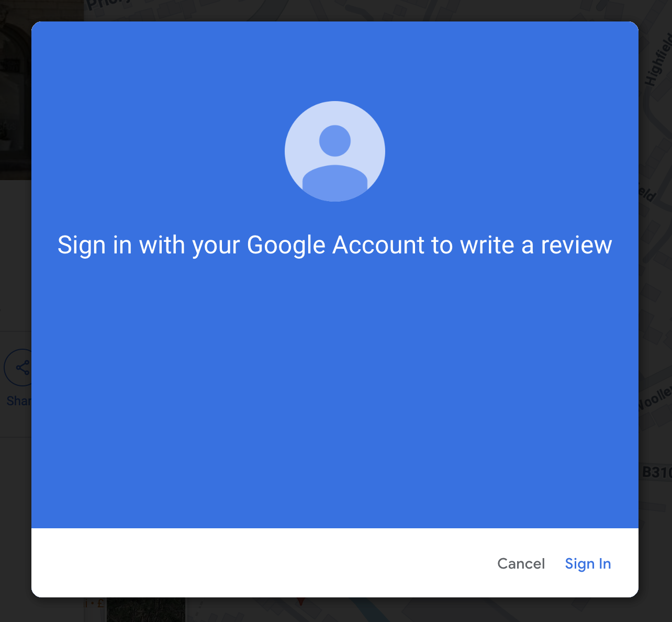
Task: Click the Woolley road label on map
Action: (x=655, y=398)
